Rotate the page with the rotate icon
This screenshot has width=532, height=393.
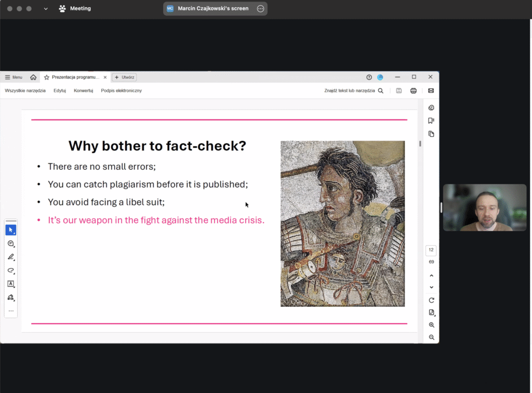click(431, 301)
